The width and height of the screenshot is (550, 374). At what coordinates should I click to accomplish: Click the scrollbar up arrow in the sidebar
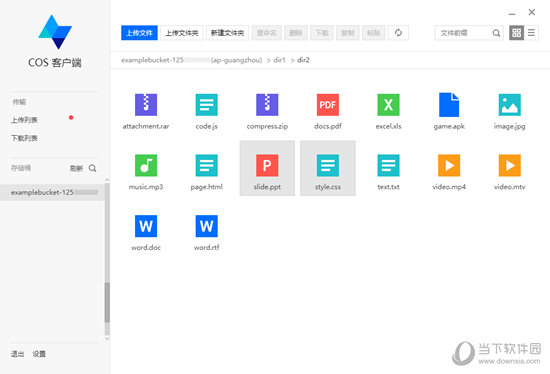107,180
